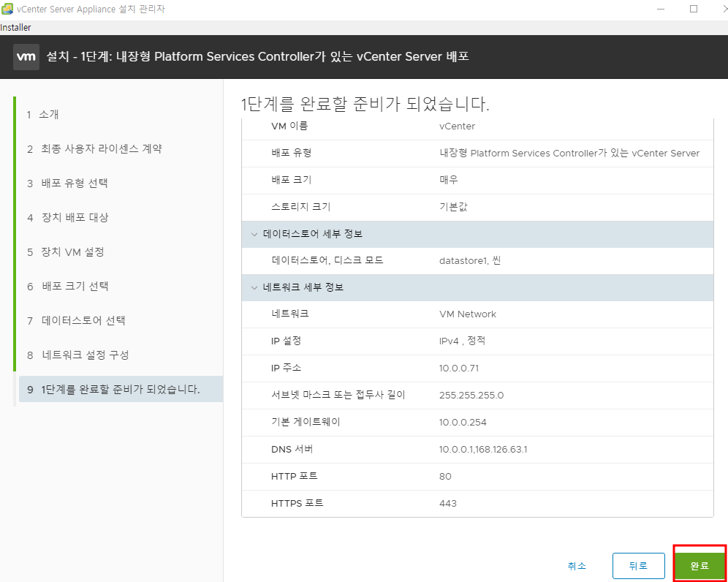Click the 서브넷 마스크 또는 접두사 길이 label
728x582 pixels.
tap(338, 396)
